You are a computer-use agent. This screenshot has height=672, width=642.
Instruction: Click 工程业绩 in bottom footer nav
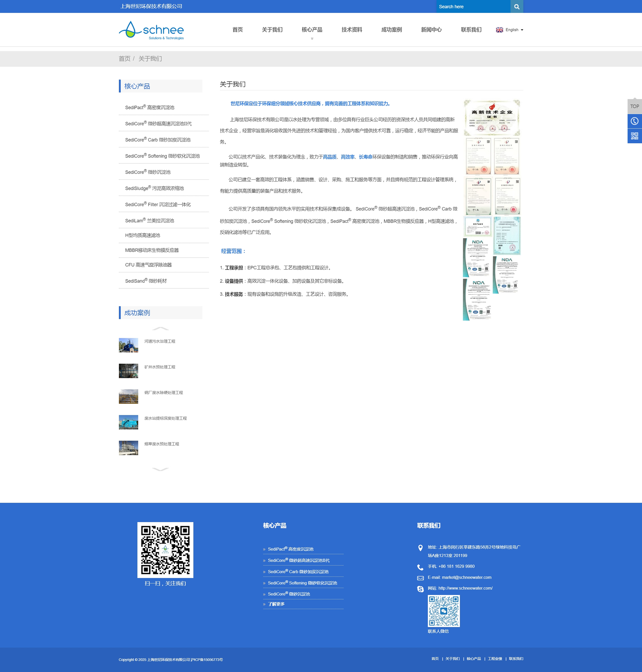tap(495, 659)
